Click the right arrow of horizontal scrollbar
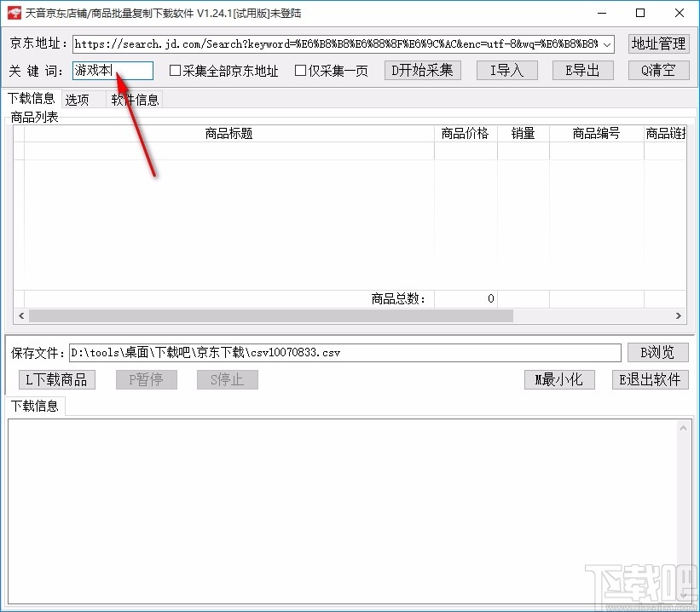 click(x=679, y=316)
